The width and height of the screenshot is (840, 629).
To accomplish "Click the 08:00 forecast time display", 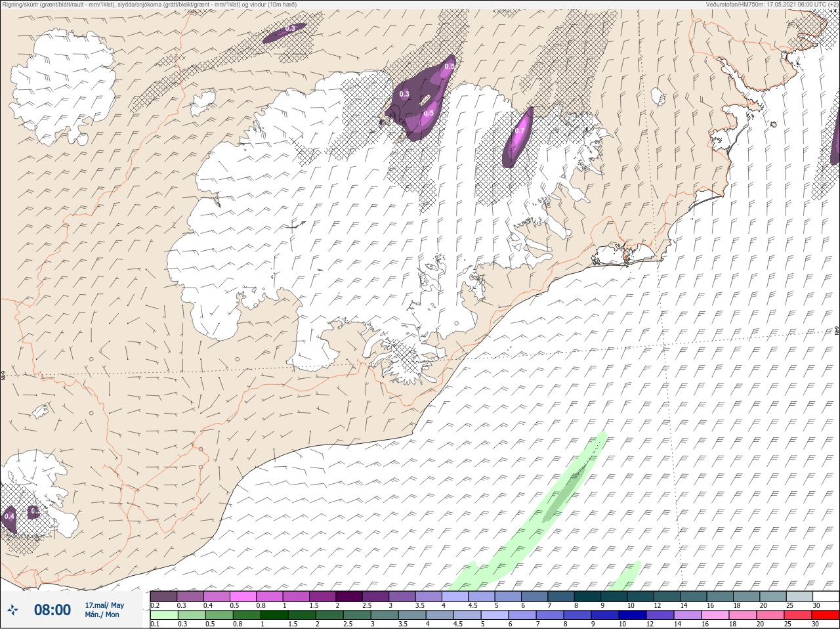I will (52, 610).
